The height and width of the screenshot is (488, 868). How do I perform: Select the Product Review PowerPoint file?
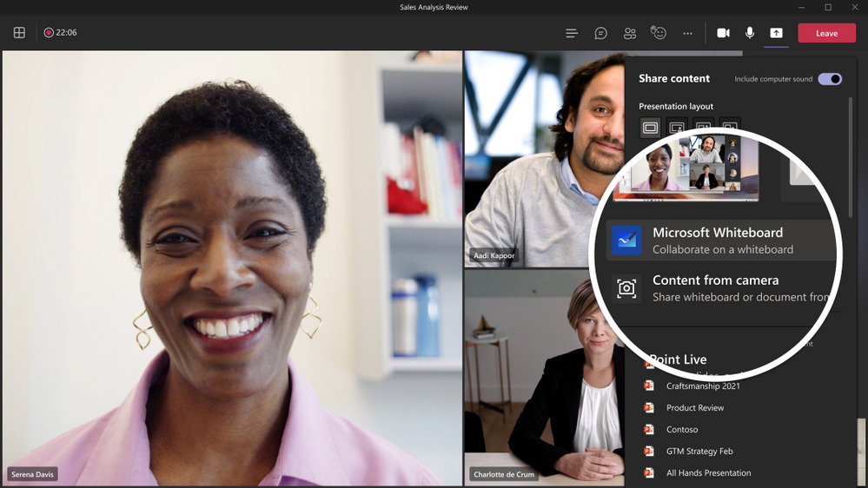[694, 407]
